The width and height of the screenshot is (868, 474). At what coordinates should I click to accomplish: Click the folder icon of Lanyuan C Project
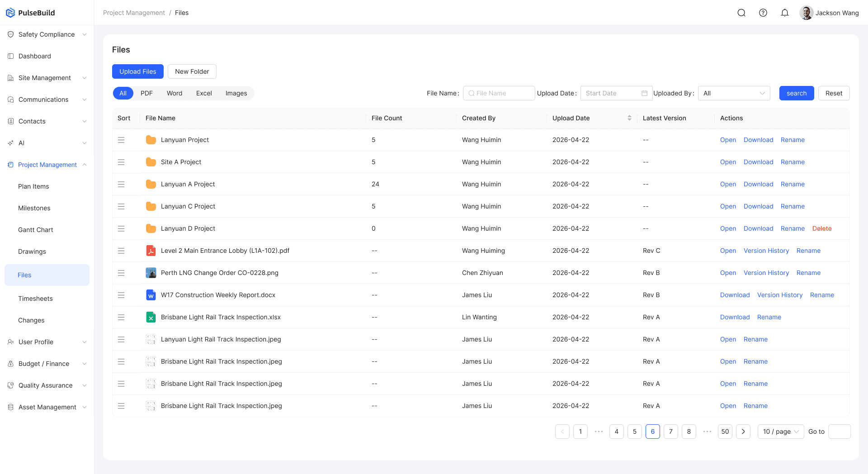point(151,206)
